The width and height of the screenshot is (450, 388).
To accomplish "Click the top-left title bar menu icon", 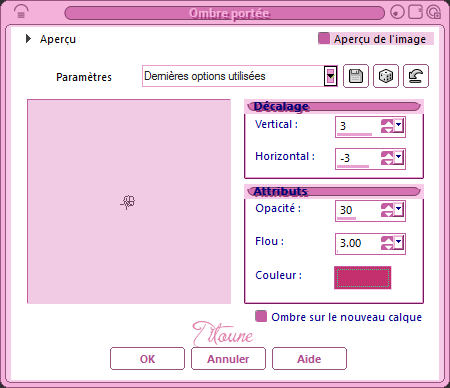I will 21,12.
